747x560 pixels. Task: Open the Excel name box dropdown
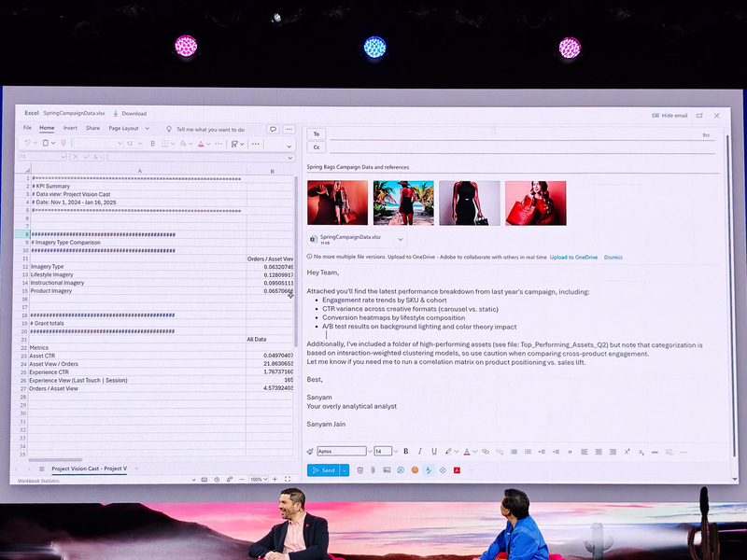63,157
